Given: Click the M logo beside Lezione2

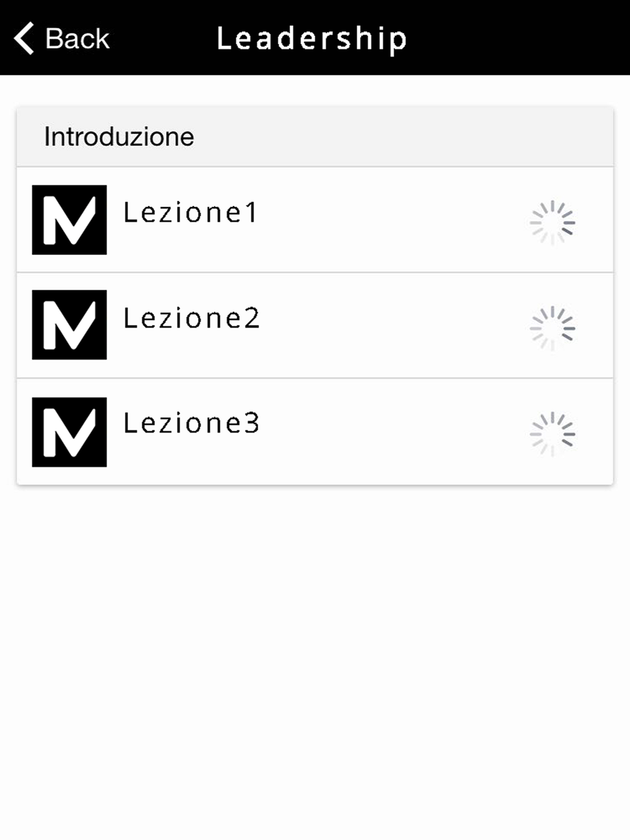Looking at the screenshot, I should click(x=69, y=325).
